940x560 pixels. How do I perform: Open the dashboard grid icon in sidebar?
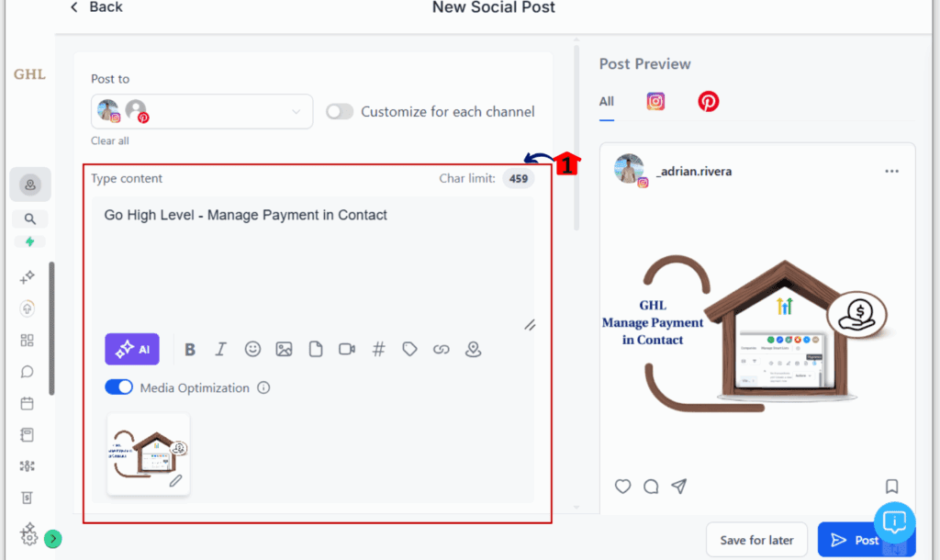pos(27,341)
